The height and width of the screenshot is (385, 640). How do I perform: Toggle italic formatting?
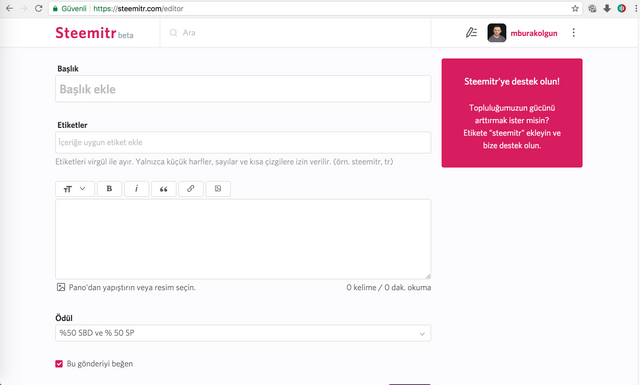pyautogui.click(x=136, y=189)
